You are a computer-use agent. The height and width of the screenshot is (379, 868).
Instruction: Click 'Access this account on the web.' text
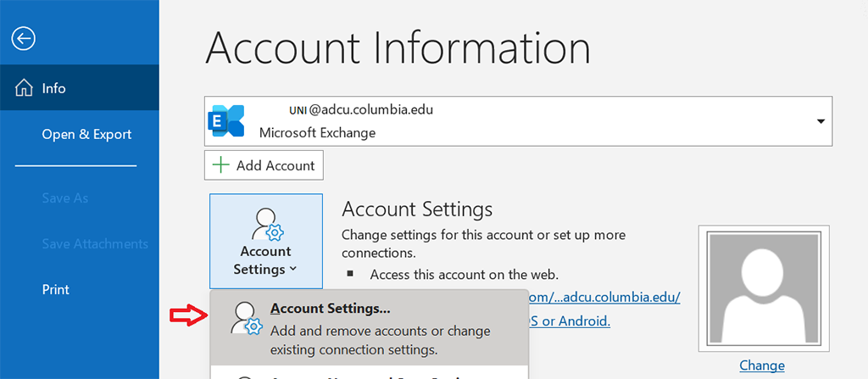coord(465,274)
